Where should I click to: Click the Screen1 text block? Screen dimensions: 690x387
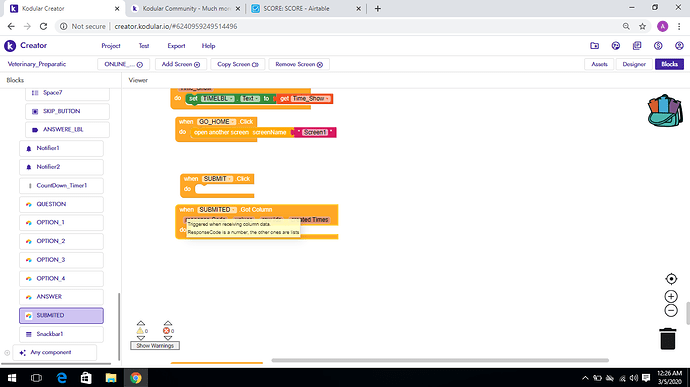pos(315,133)
